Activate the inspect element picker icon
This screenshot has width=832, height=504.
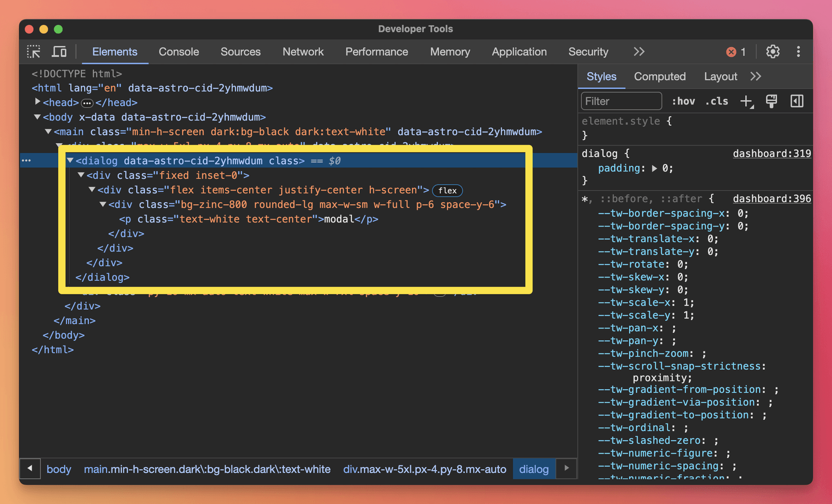pos(34,51)
